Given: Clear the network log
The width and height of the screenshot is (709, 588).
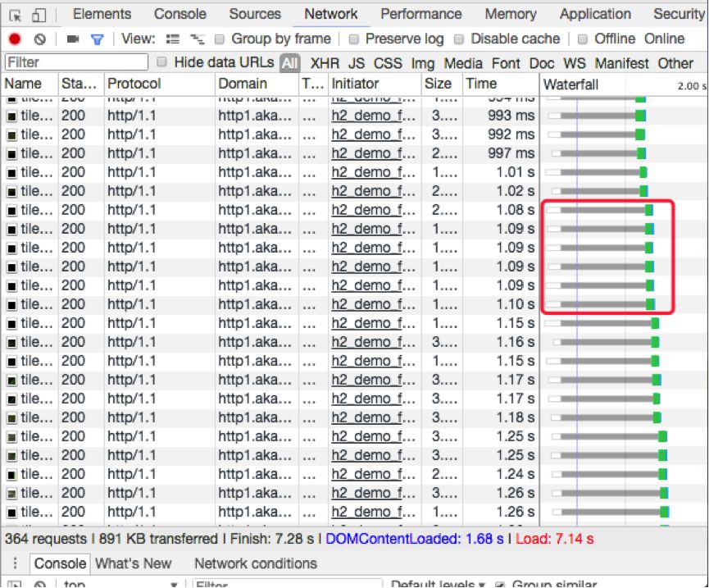Looking at the screenshot, I should pyautogui.click(x=40, y=39).
